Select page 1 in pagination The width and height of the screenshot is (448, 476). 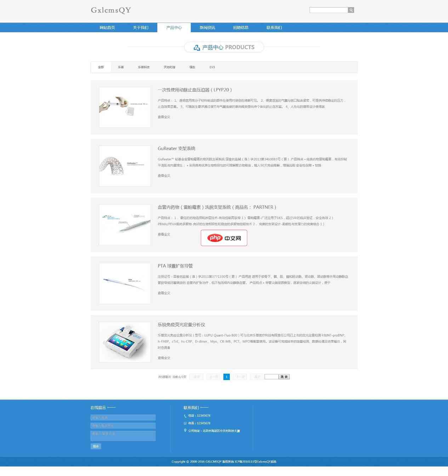[x=227, y=377]
